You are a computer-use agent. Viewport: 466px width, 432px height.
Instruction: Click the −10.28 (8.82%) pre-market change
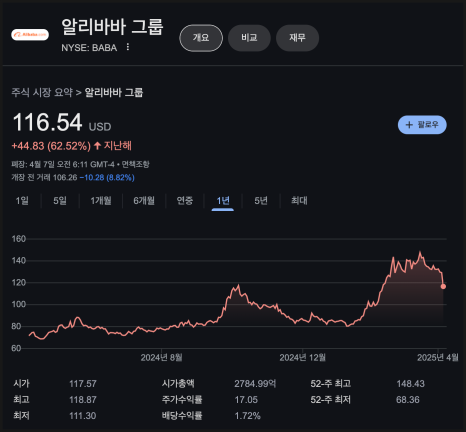[107, 177]
